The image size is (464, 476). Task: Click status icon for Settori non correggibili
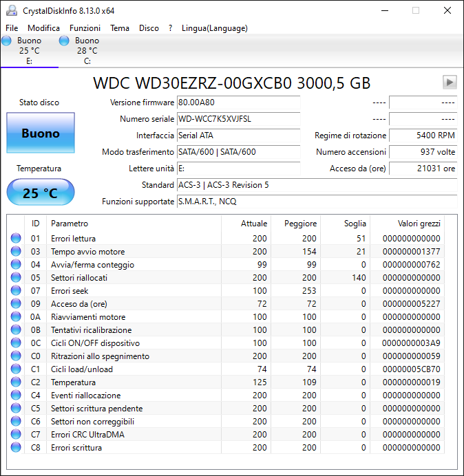[x=16, y=421]
